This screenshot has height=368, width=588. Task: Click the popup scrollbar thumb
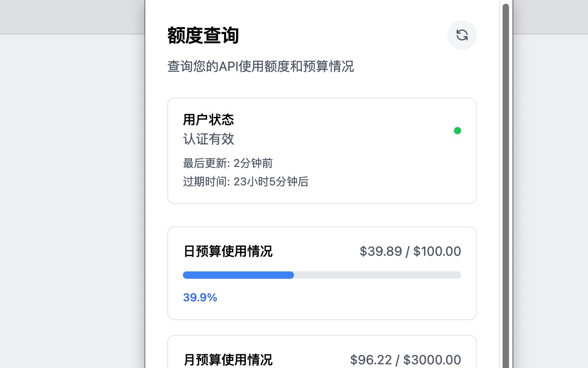tap(506, 184)
